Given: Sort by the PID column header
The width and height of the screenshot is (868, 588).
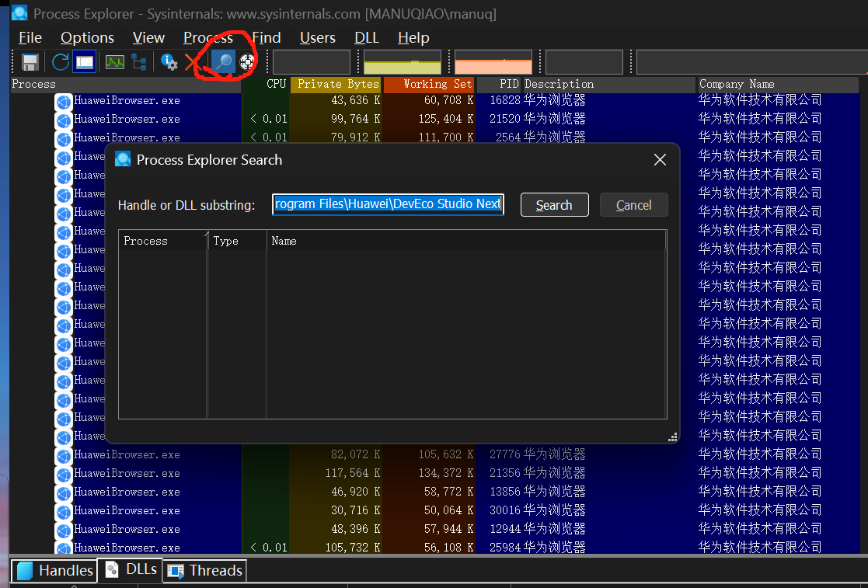Looking at the screenshot, I should pyautogui.click(x=499, y=84).
